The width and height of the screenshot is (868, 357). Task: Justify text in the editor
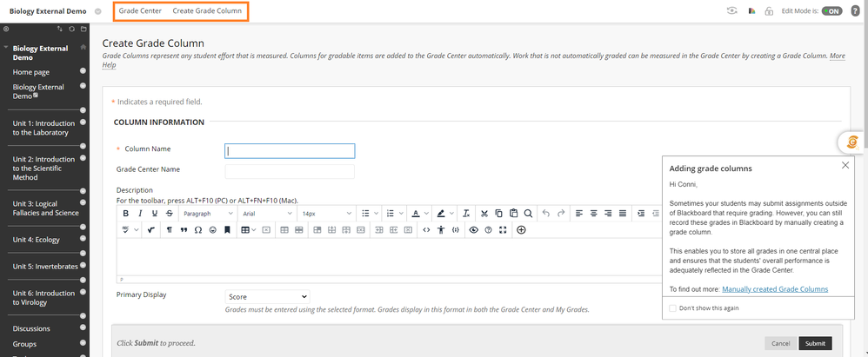622,214
